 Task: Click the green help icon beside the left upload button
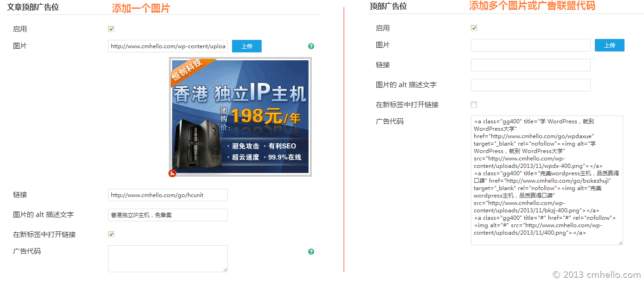point(311,46)
